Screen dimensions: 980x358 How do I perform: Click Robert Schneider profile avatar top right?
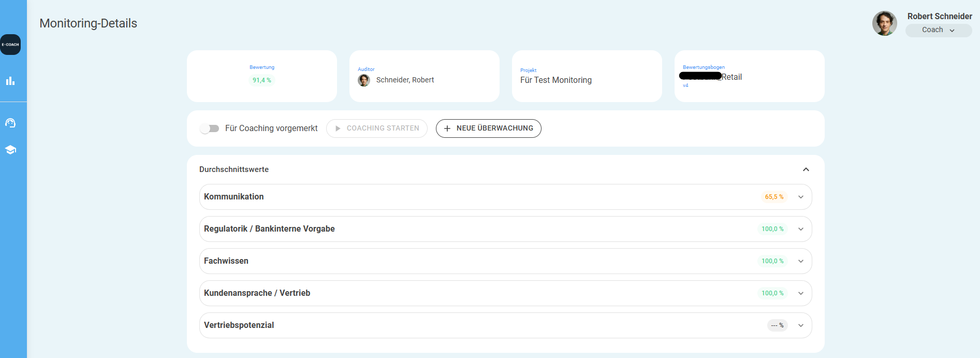coord(884,23)
